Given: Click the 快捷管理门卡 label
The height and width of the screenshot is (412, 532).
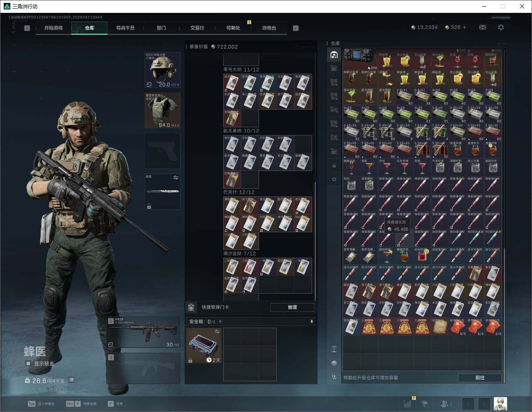Looking at the screenshot, I should (215, 307).
